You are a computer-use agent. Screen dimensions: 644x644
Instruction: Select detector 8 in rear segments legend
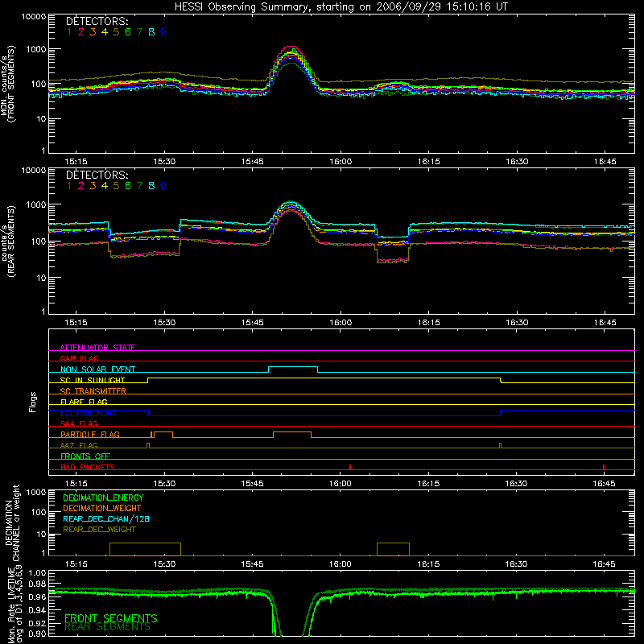151,186
